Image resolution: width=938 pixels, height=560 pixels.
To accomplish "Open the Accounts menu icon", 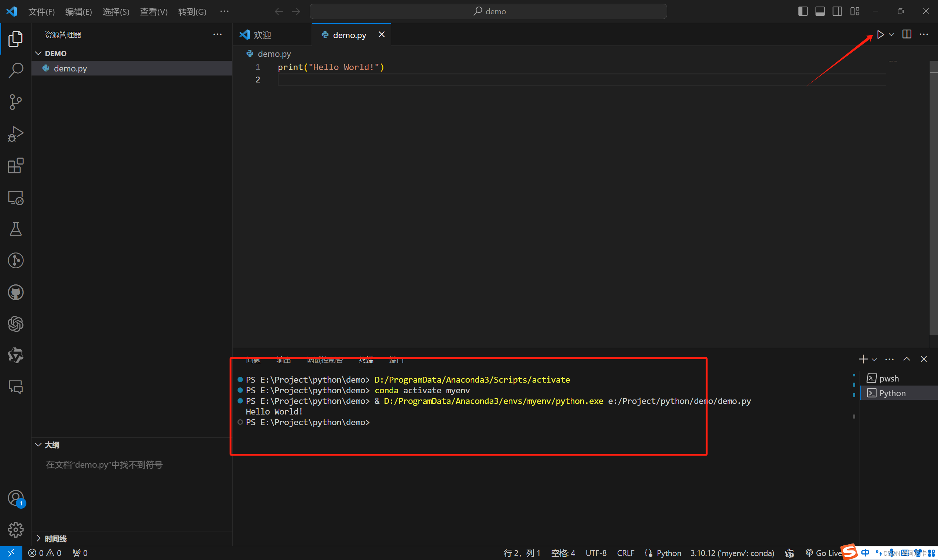I will coord(15,498).
